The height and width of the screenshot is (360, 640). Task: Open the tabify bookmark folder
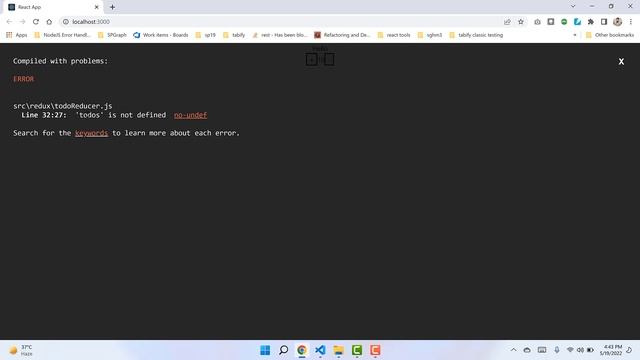tap(234, 35)
